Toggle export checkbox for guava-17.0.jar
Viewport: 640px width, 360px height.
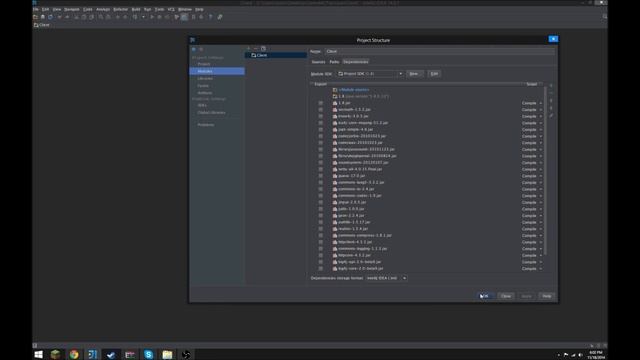(x=320, y=176)
